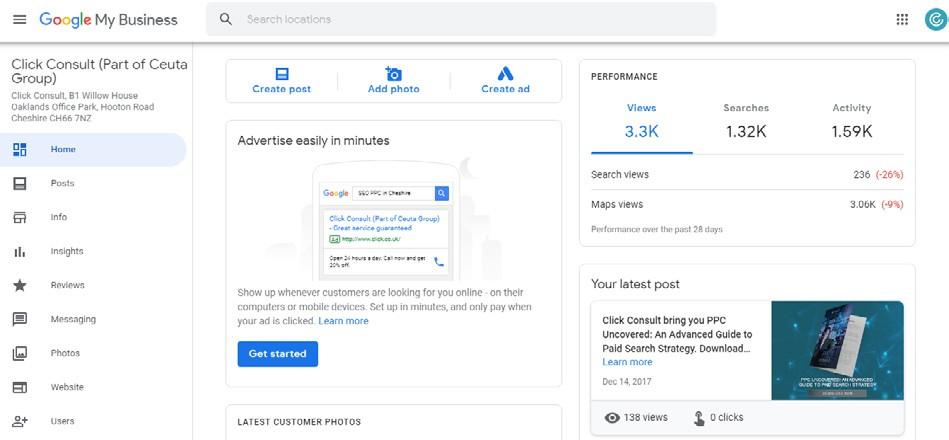Click the Messaging chat icon
Screen dimensions: 949x440
tap(20, 319)
